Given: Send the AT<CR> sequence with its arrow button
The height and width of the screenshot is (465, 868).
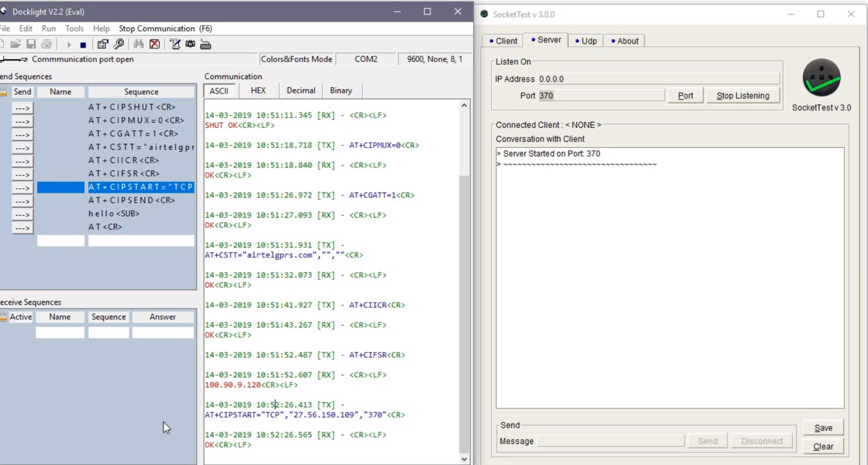Looking at the screenshot, I should click(22, 228).
